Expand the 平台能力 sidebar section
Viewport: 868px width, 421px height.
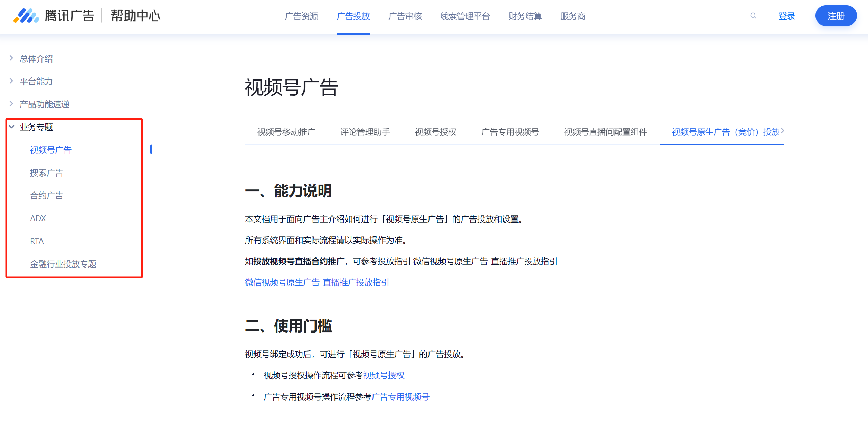tap(36, 82)
